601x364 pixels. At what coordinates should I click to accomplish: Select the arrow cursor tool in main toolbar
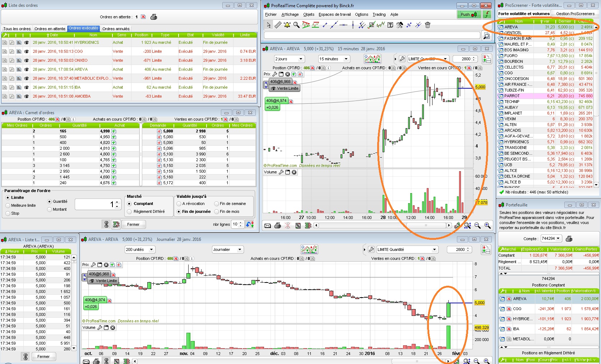pyautogui.click(x=269, y=25)
